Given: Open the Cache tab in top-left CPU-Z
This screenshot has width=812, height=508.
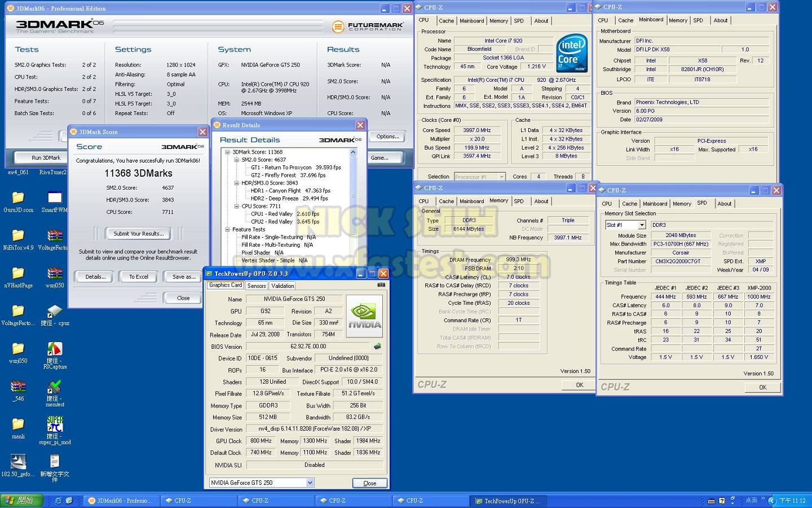Looking at the screenshot, I should click(x=447, y=21).
